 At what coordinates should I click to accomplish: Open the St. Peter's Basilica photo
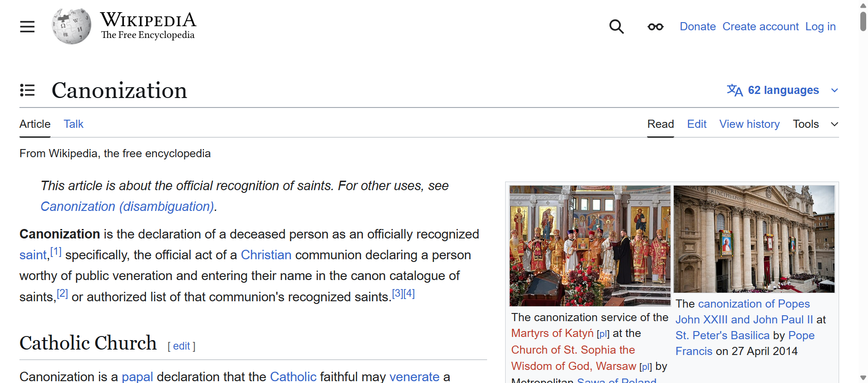(x=754, y=239)
